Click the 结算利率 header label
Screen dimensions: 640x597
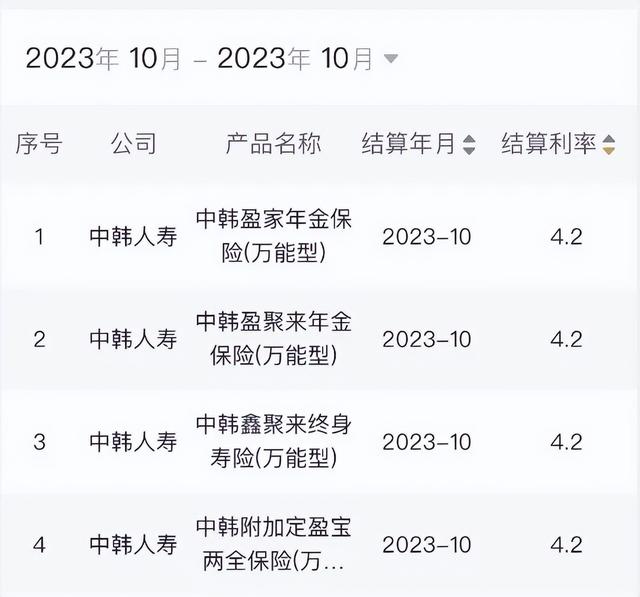(548, 144)
